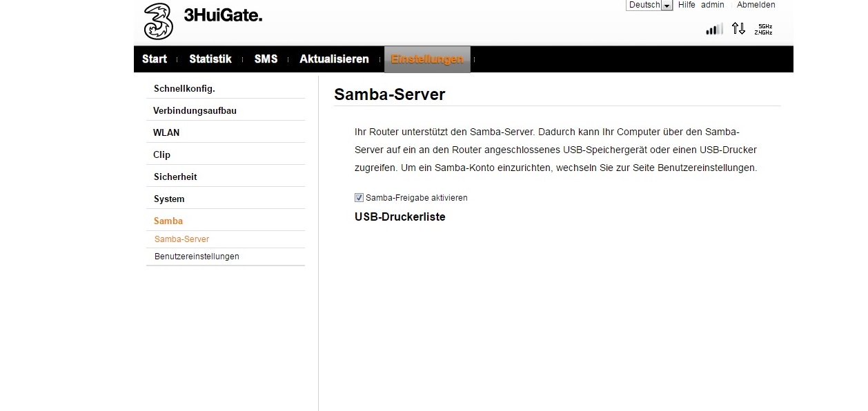Open the Aktualisieren tab
Screen dimensions: 868x411
tap(334, 59)
